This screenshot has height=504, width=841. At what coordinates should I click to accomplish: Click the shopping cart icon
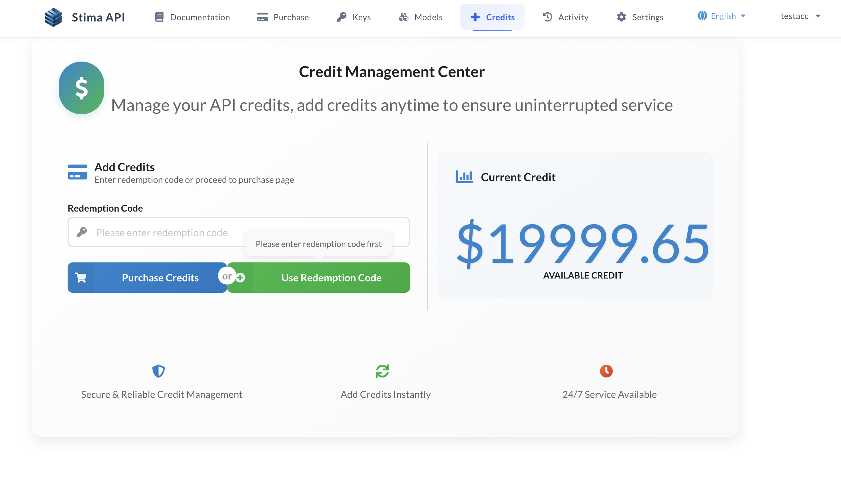[x=81, y=278]
